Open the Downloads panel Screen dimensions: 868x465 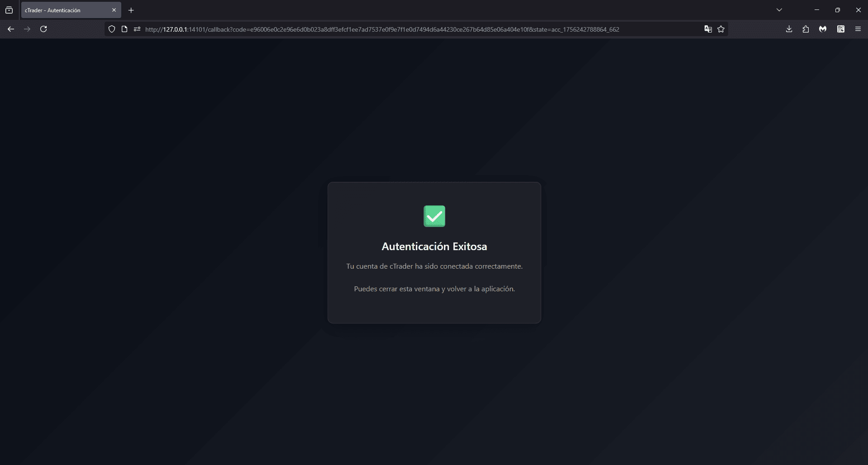click(x=789, y=29)
